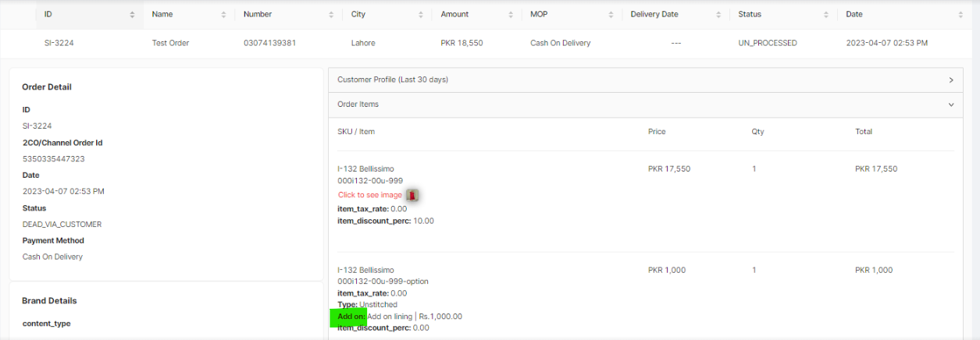Click the 'Click to see image' link
The image size is (980, 340).
(x=370, y=195)
